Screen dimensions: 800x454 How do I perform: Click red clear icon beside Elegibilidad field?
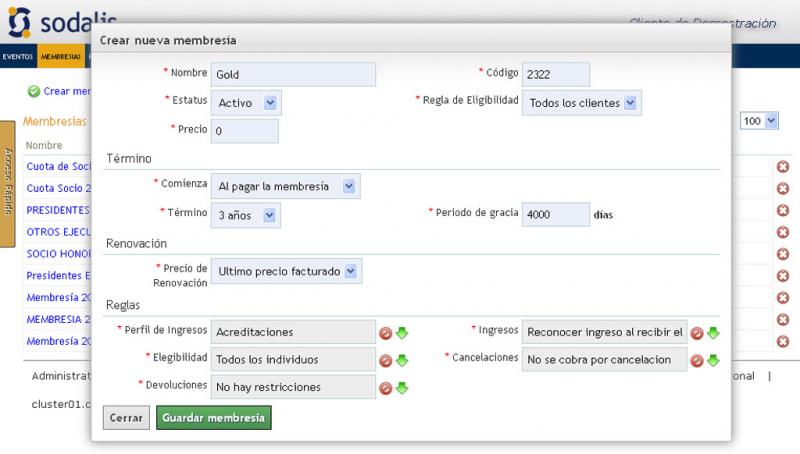click(x=385, y=360)
